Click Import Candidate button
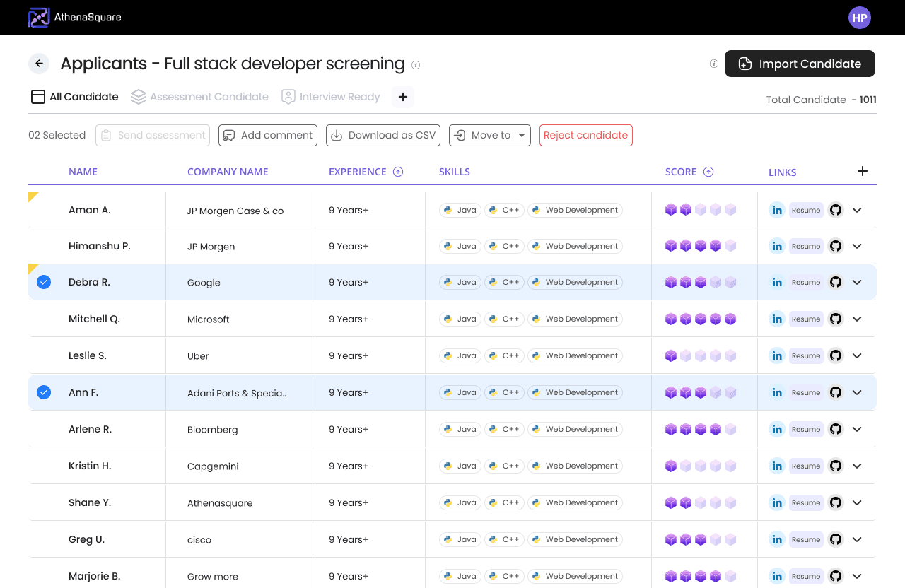 click(x=800, y=64)
